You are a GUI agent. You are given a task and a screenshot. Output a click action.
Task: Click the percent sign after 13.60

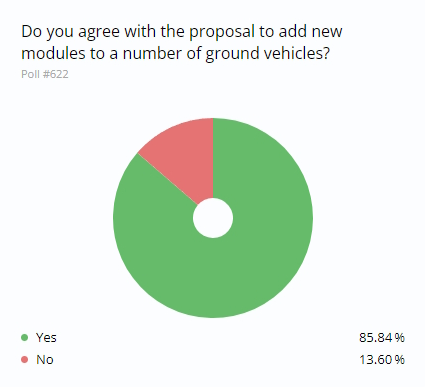[400, 359]
